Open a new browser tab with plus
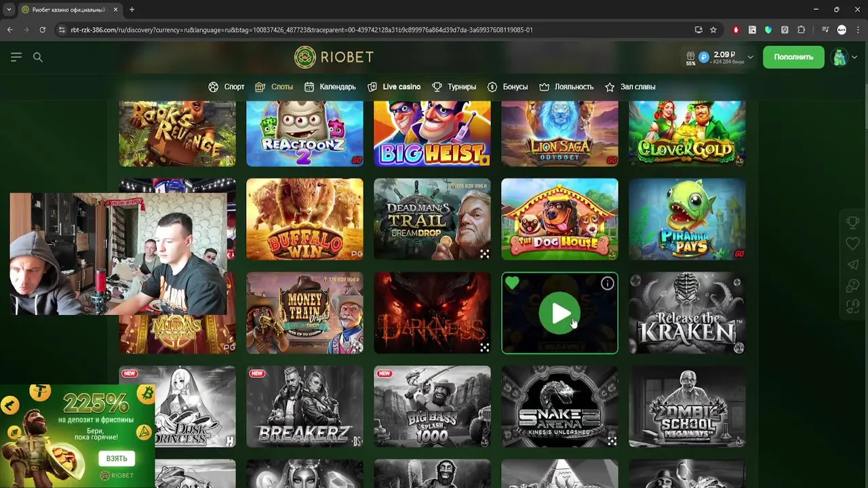 click(132, 9)
